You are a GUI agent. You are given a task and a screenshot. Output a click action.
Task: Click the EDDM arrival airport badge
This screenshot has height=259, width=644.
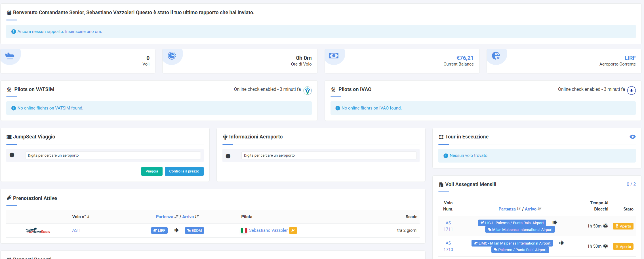point(194,230)
